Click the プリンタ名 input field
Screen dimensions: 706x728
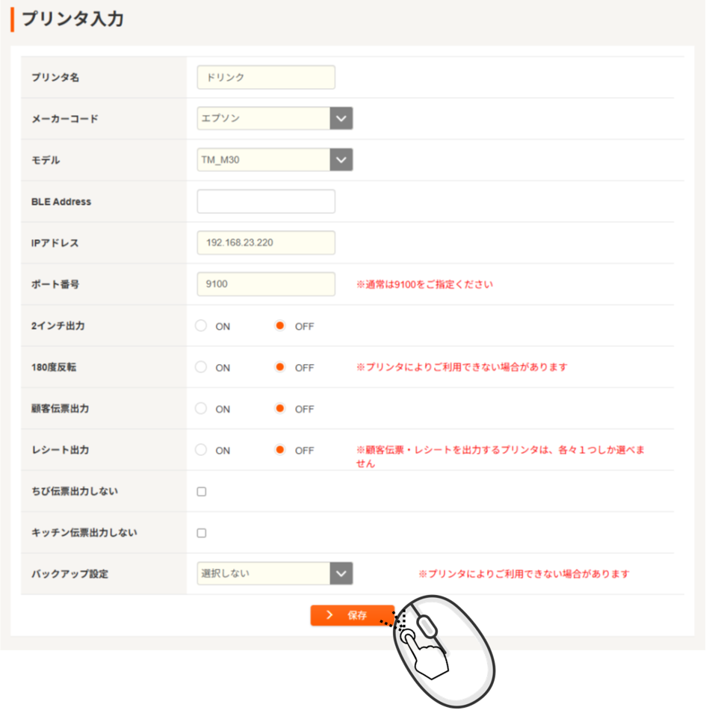266,77
